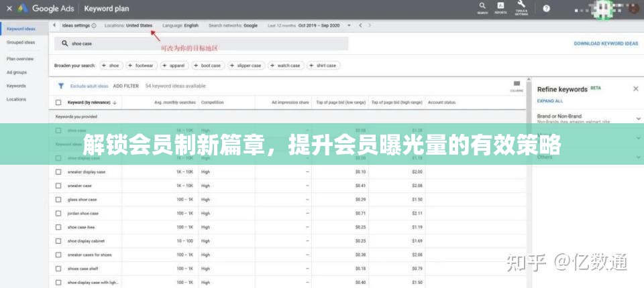Click into the 'shoe case' keyword search field

coord(201,44)
